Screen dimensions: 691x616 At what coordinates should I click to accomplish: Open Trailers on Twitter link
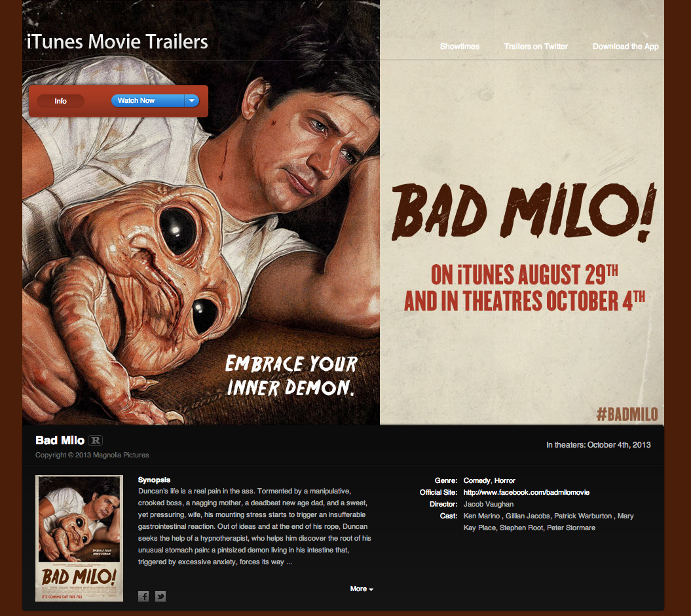click(536, 47)
